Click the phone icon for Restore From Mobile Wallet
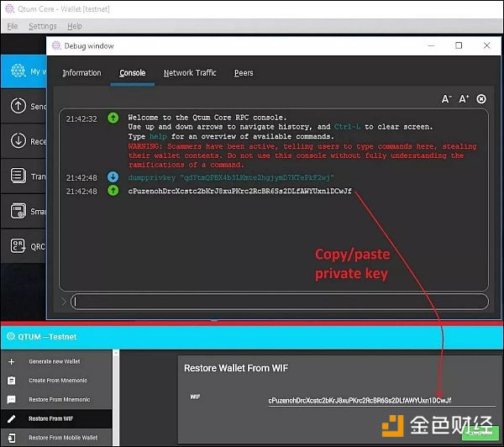504x447 pixels. coord(11,438)
